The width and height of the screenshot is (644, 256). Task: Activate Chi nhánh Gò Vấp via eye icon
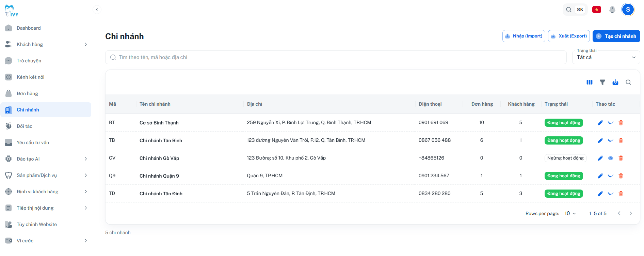(x=611, y=158)
